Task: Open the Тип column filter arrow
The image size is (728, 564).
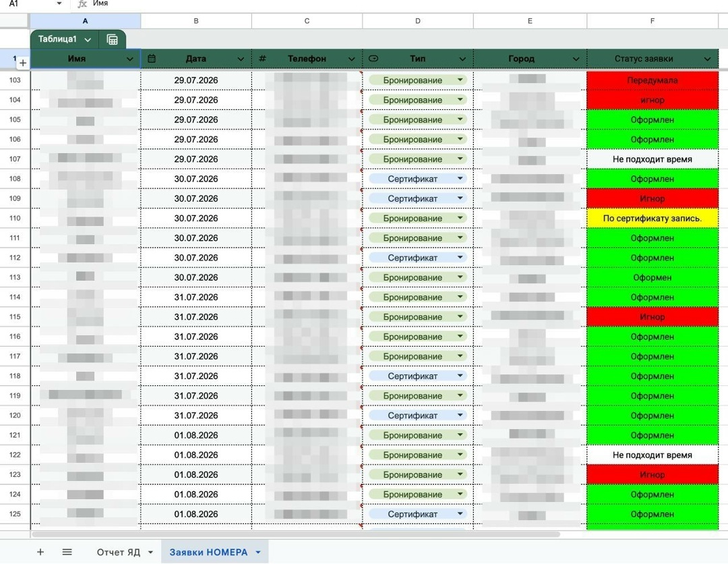Action: point(462,59)
